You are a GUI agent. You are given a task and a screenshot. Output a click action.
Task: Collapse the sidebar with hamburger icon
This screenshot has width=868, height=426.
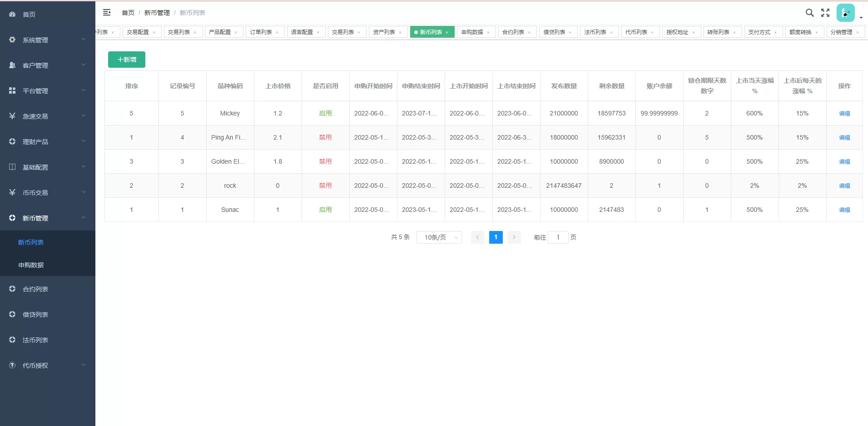(107, 13)
